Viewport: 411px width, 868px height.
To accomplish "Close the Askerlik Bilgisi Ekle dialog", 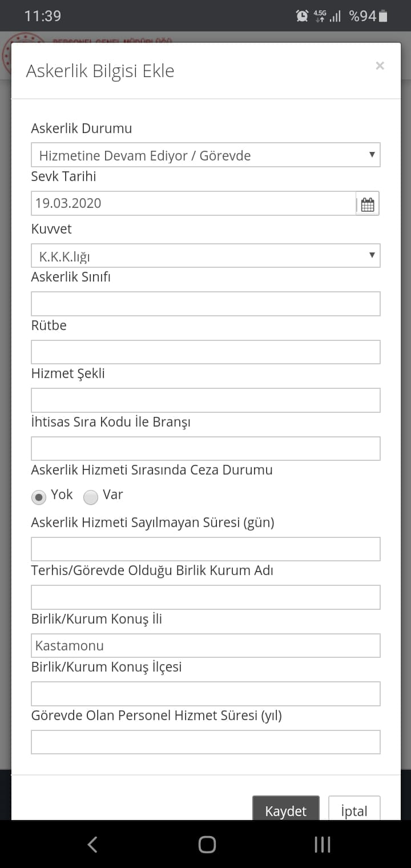I will pyautogui.click(x=380, y=66).
